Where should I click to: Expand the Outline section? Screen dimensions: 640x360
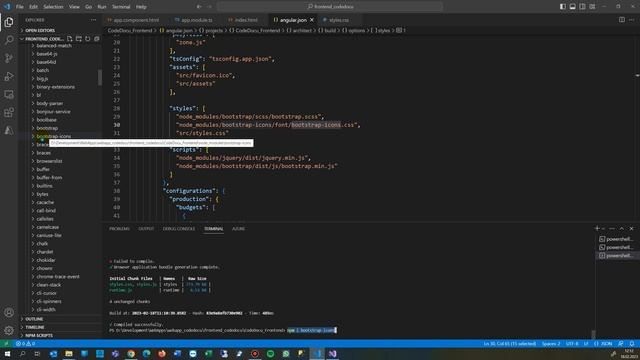(x=34, y=319)
